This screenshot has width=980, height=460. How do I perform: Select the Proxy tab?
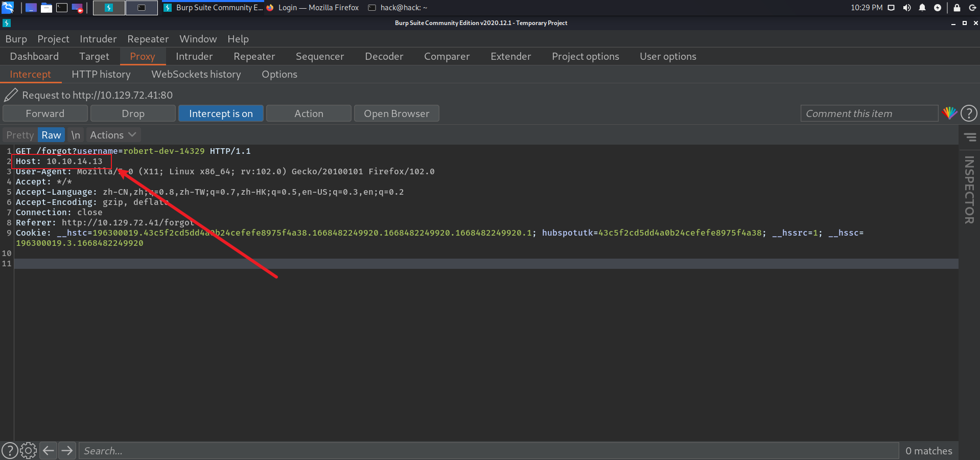pos(143,56)
